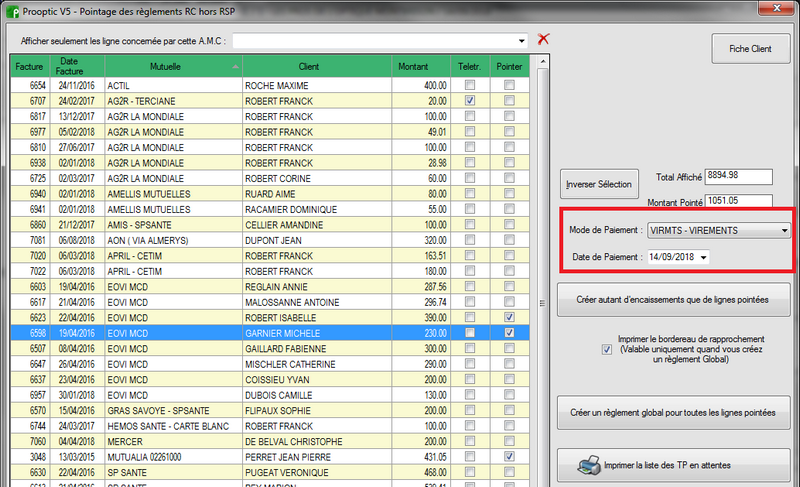
Task: Click the red X clear filter icon
Action: coord(543,39)
